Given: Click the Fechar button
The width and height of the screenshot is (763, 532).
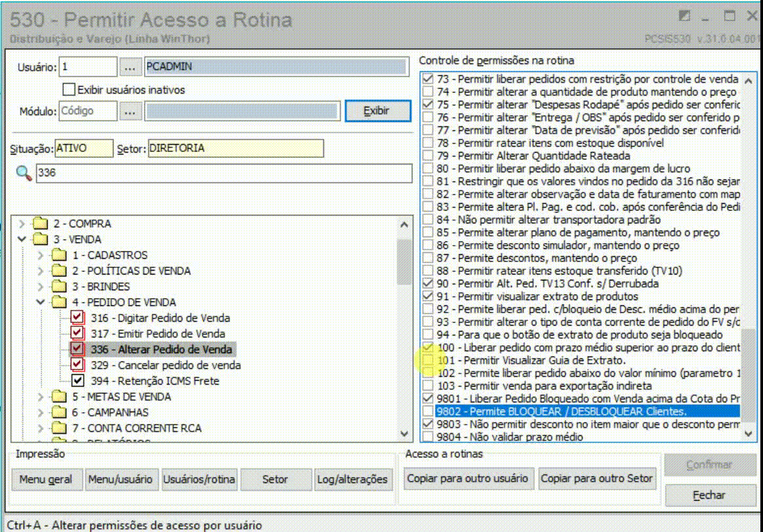Looking at the screenshot, I should pyautogui.click(x=709, y=495).
